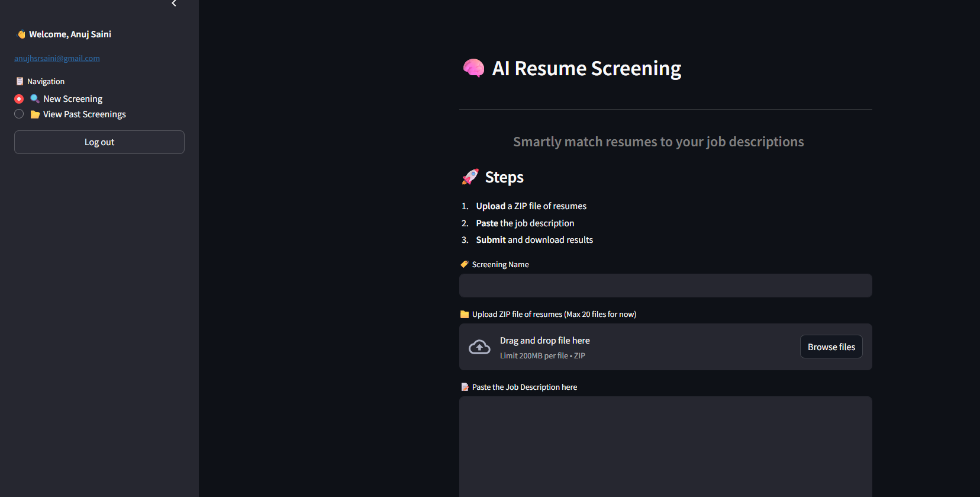Focus the Screening Name input field
Viewport: 980px width, 497px height.
(666, 286)
